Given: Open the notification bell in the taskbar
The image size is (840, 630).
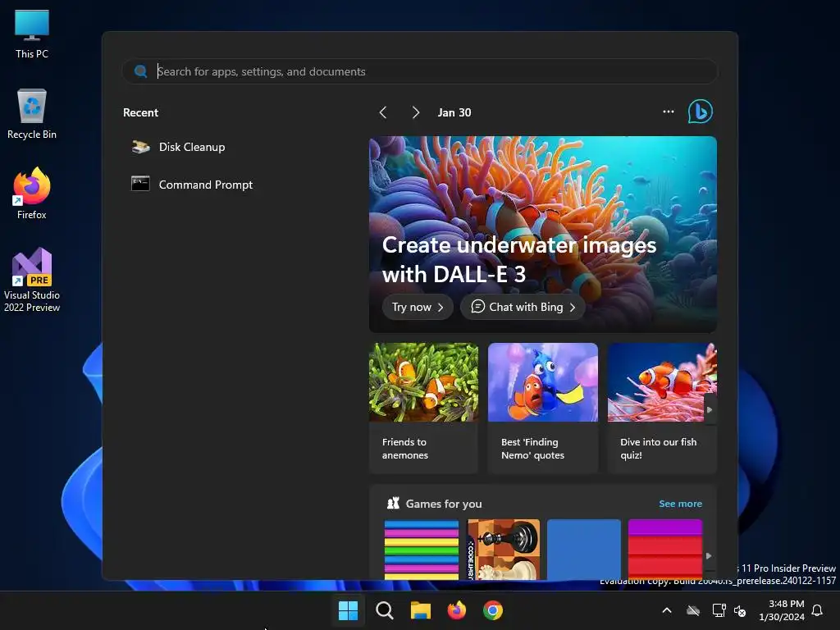Looking at the screenshot, I should (x=818, y=610).
